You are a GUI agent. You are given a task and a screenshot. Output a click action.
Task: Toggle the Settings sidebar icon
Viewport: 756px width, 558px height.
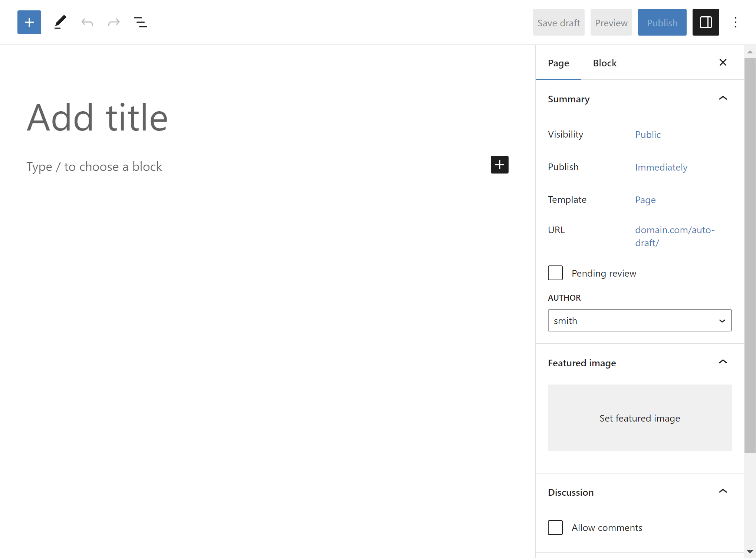(706, 22)
